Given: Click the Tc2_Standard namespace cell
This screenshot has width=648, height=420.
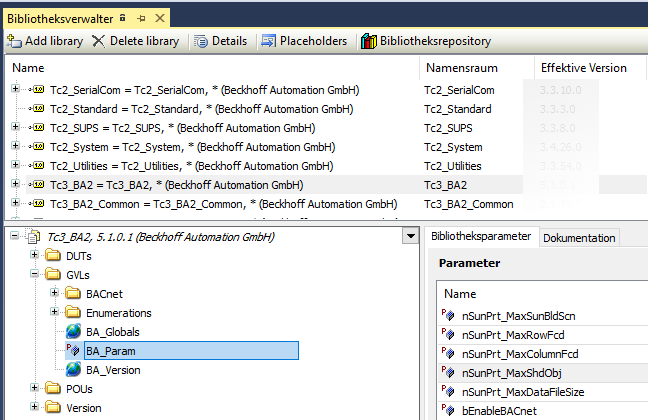Looking at the screenshot, I should (457, 109).
